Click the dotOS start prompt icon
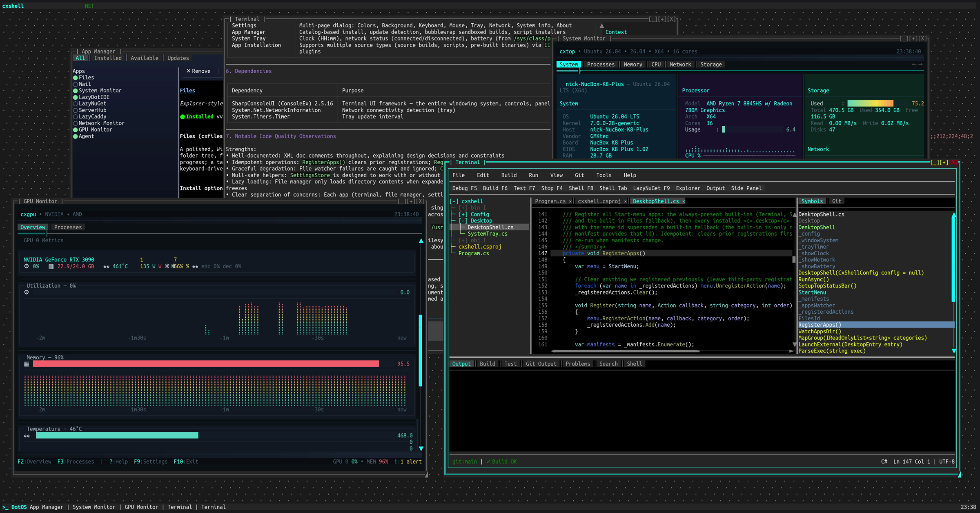 [5, 507]
